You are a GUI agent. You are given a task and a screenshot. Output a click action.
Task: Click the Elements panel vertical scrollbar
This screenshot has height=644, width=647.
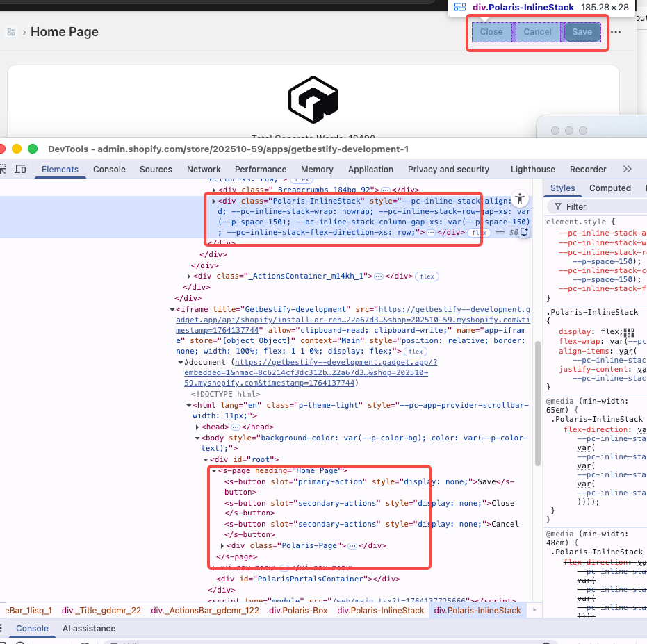click(537, 404)
